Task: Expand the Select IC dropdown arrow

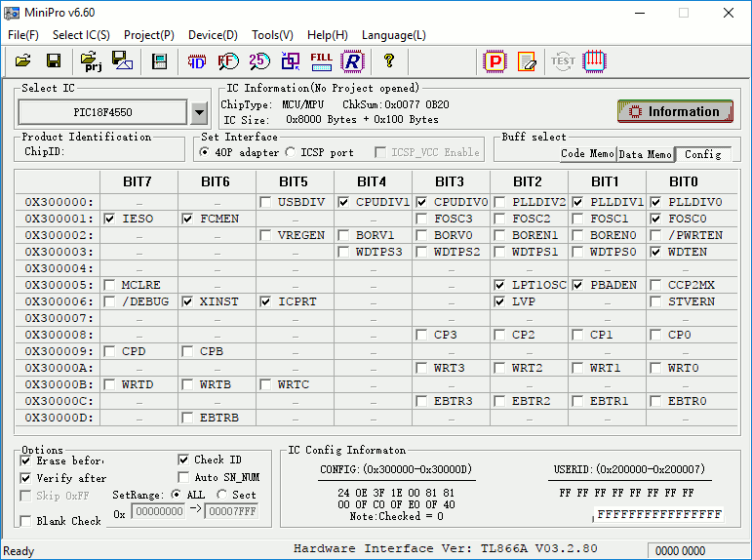Action: click(x=200, y=112)
